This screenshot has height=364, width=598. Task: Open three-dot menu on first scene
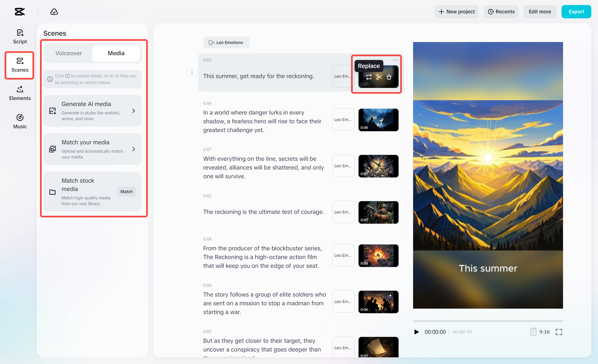pos(395,60)
